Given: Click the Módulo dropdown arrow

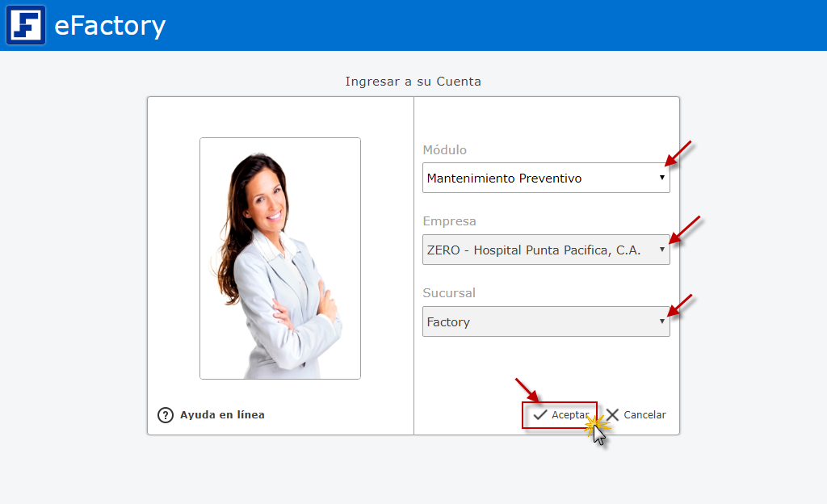Looking at the screenshot, I should click(662, 178).
